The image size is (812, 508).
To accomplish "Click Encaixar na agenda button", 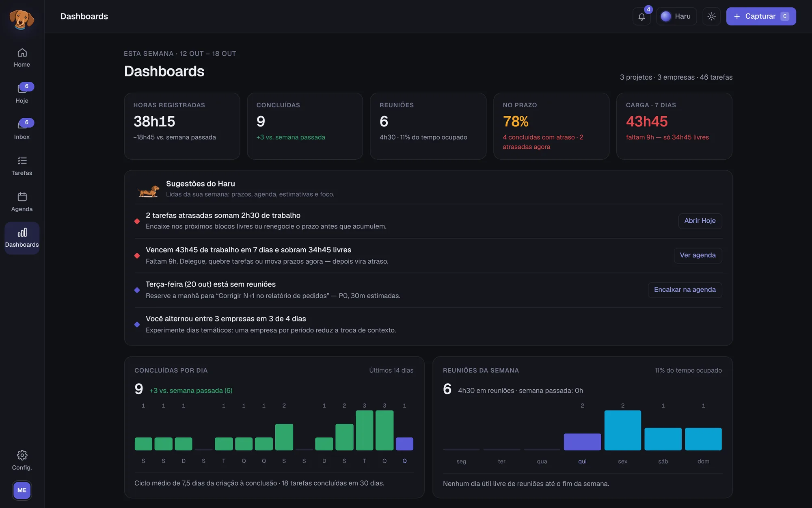I will (x=685, y=290).
